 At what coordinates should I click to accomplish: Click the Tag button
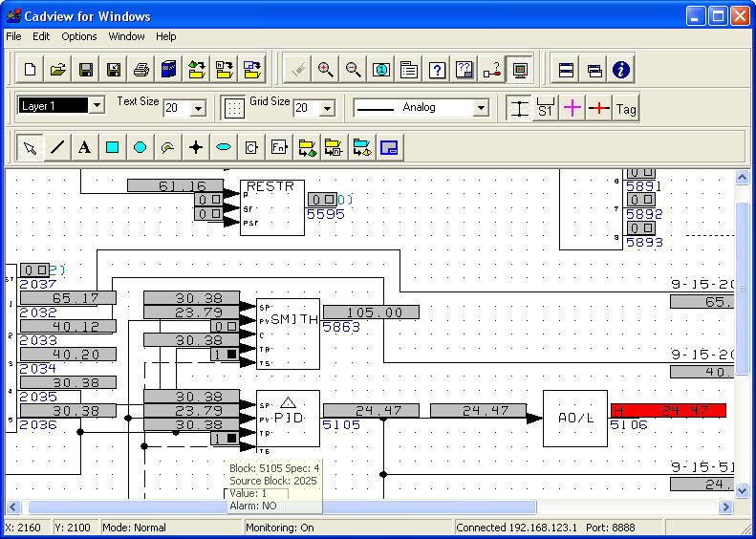click(626, 109)
